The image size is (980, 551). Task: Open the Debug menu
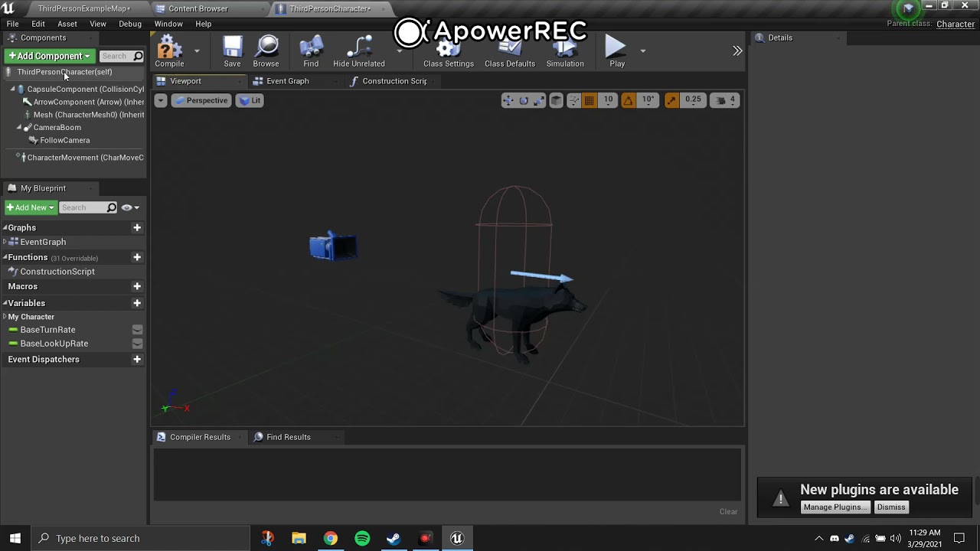(x=130, y=24)
